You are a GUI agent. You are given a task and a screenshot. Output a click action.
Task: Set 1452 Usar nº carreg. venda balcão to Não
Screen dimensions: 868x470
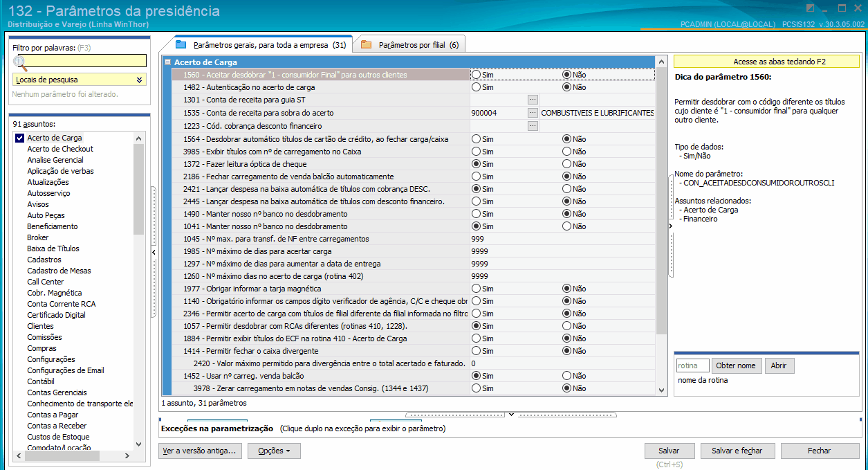pos(567,376)
